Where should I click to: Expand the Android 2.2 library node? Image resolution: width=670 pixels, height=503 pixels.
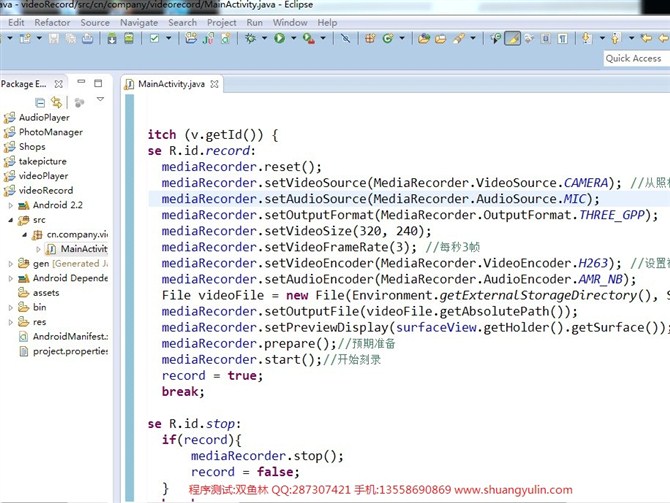[11, 205]
